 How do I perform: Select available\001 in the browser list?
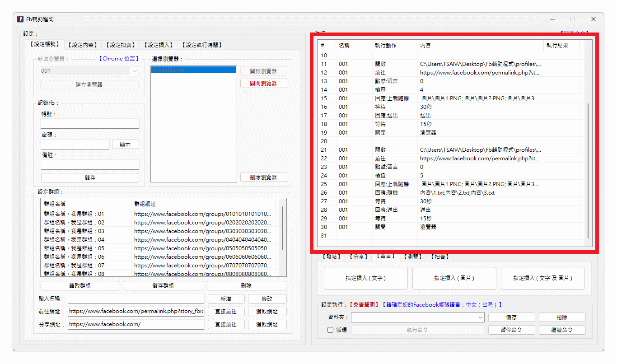click(x=193, y=70)
